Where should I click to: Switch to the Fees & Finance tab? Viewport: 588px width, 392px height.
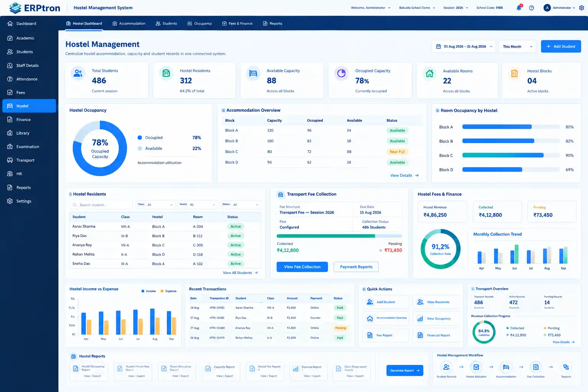(237, 23)
